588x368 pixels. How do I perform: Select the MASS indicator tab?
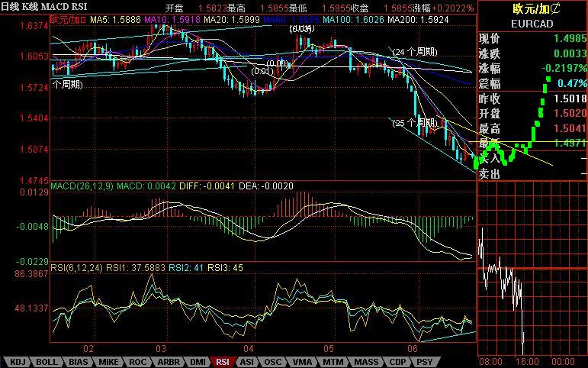click(x=366, y=363)
